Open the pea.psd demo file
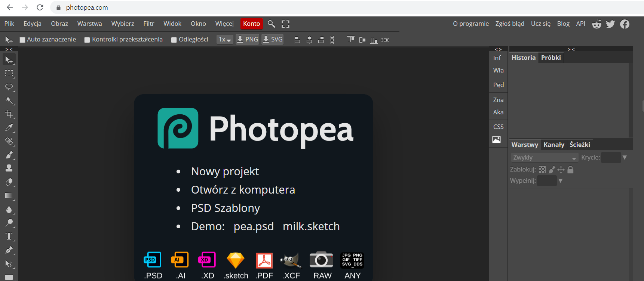This screenshot has width=644, height=281. coord(254,226)
